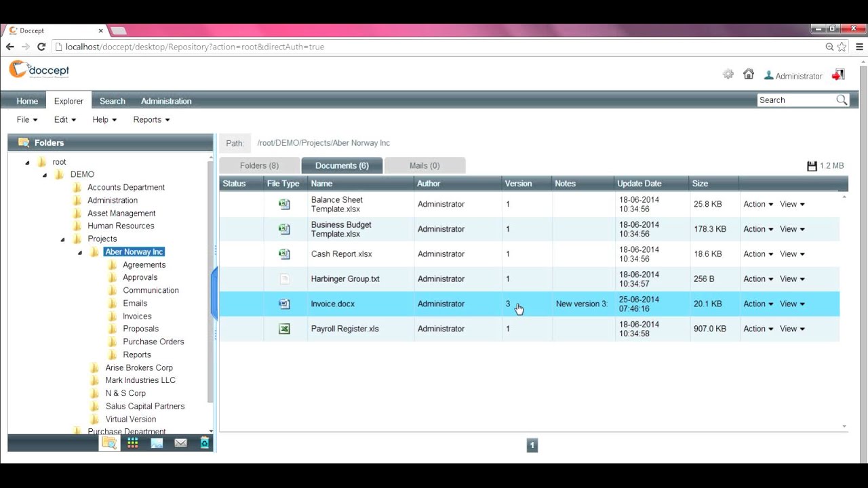Open the File dropdown menu
868x488 pixels.
[27, 120]
